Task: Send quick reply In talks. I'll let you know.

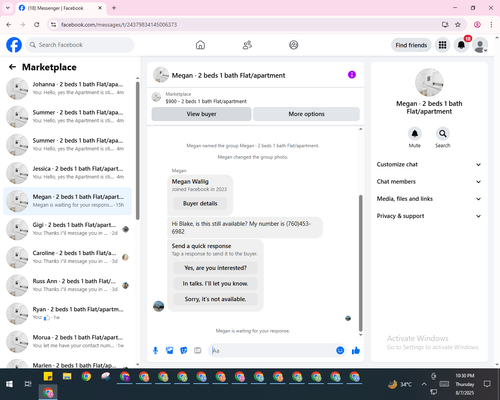Action: (215, 284)
